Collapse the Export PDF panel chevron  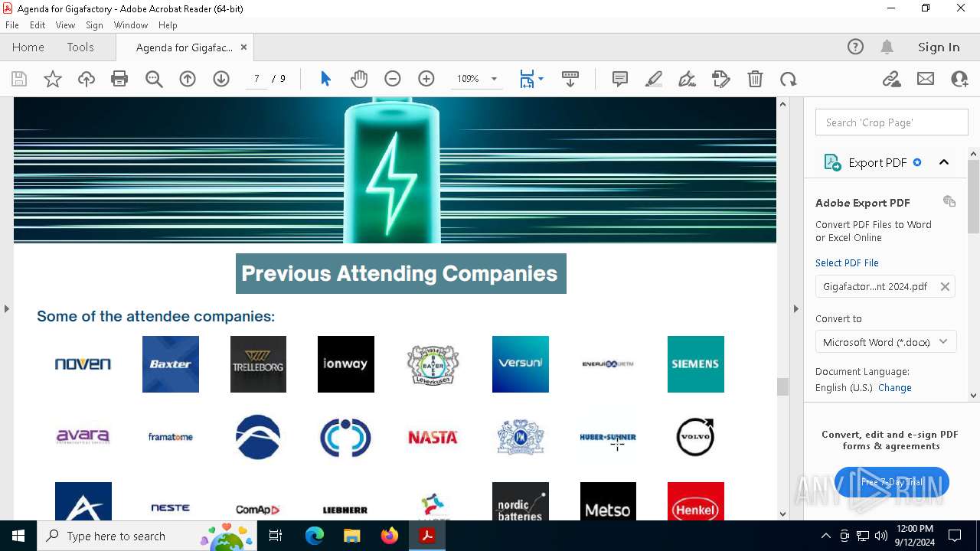pos(944,162)
